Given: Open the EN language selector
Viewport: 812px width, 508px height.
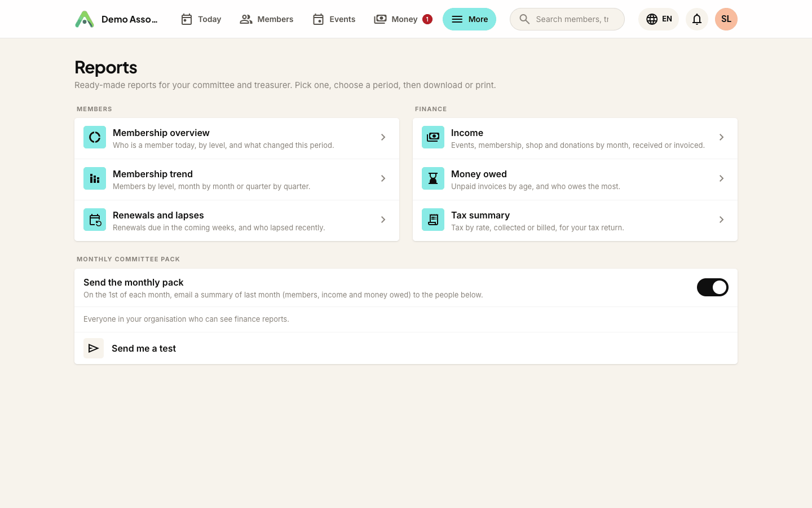Looking at the screenshot, I should pos(659,19).
